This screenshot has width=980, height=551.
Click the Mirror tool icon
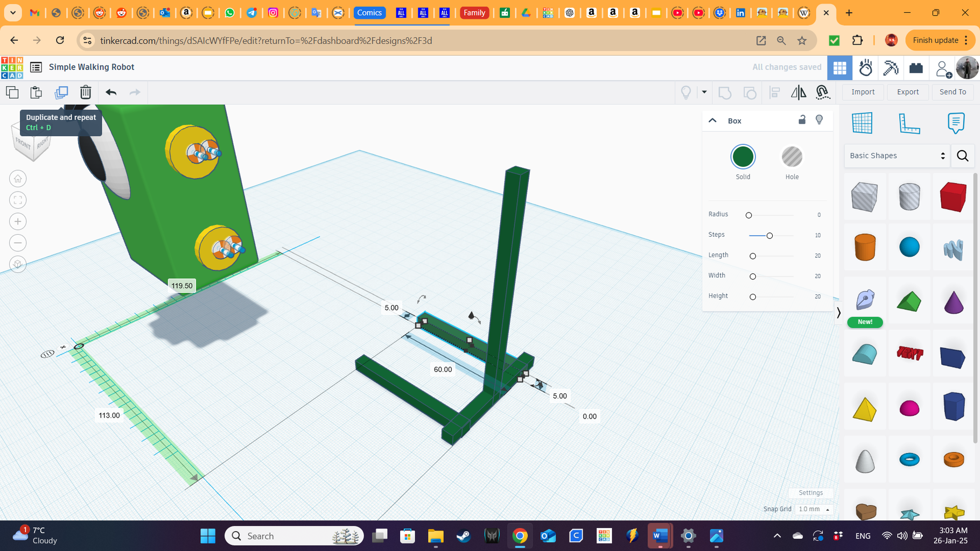pos(799,93)
